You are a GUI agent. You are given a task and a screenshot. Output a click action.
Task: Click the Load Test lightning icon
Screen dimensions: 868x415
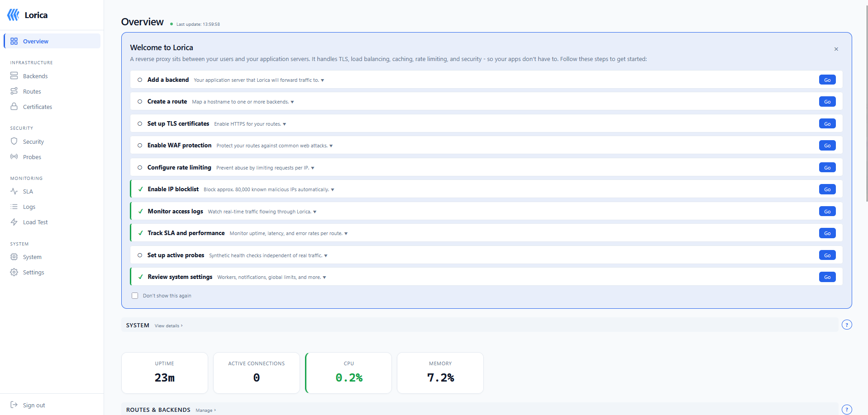tap(14, 222)
